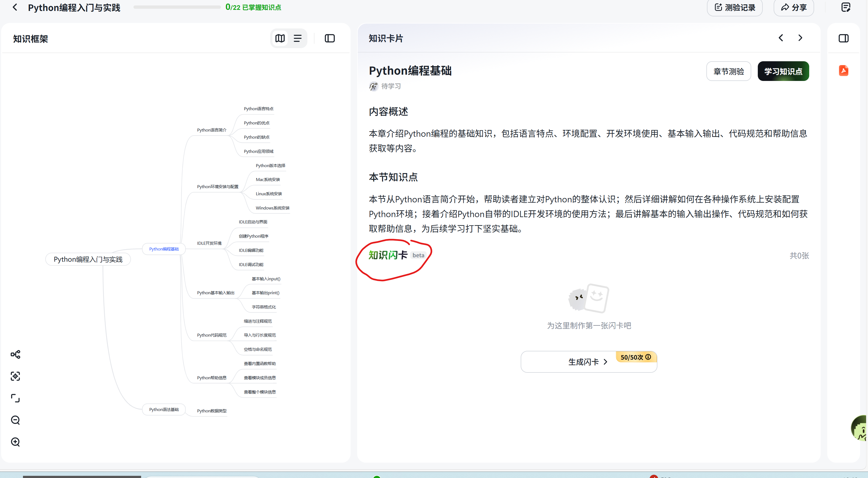
Task: Switch to outline list view
Action: pyautogui.click(x=298, y=38)
